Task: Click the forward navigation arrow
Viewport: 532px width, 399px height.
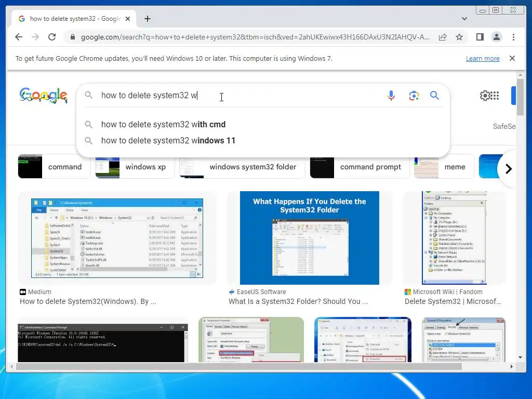Action: tap(35, 37)
